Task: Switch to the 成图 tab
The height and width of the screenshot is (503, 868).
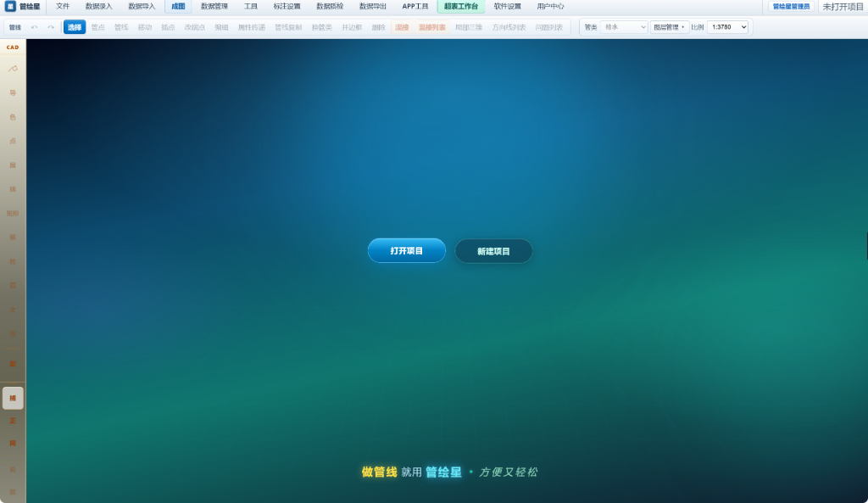Action: pos(178,7)
